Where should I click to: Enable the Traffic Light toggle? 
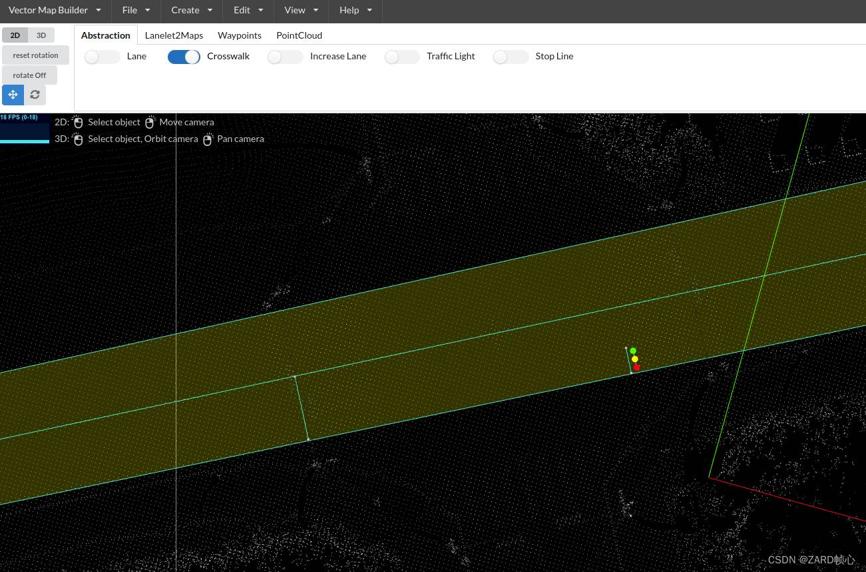coord(401,57)
